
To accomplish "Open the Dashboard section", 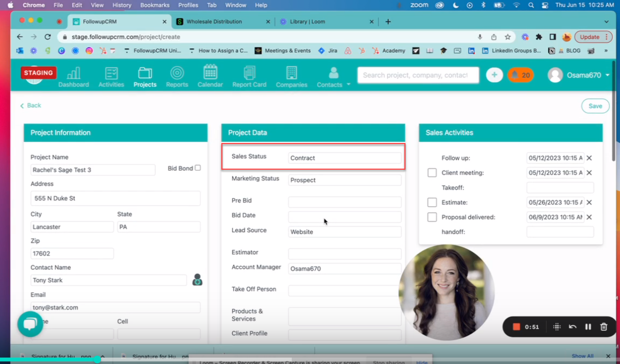I will [73, 77].
